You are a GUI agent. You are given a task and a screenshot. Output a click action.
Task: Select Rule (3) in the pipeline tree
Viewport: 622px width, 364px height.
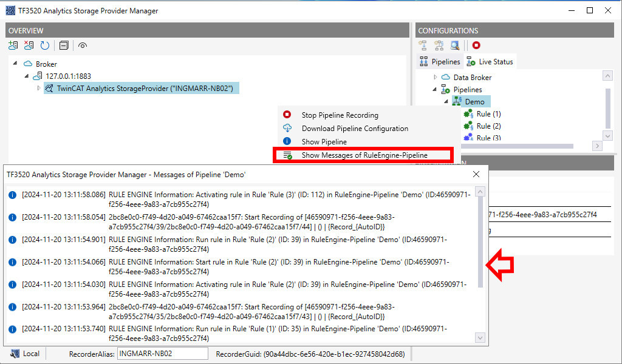[x=482, y=138]
